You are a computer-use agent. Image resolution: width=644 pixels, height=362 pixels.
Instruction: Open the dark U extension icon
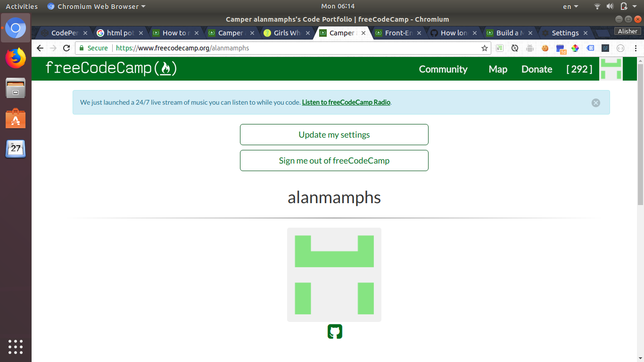(x=605, y=48)
